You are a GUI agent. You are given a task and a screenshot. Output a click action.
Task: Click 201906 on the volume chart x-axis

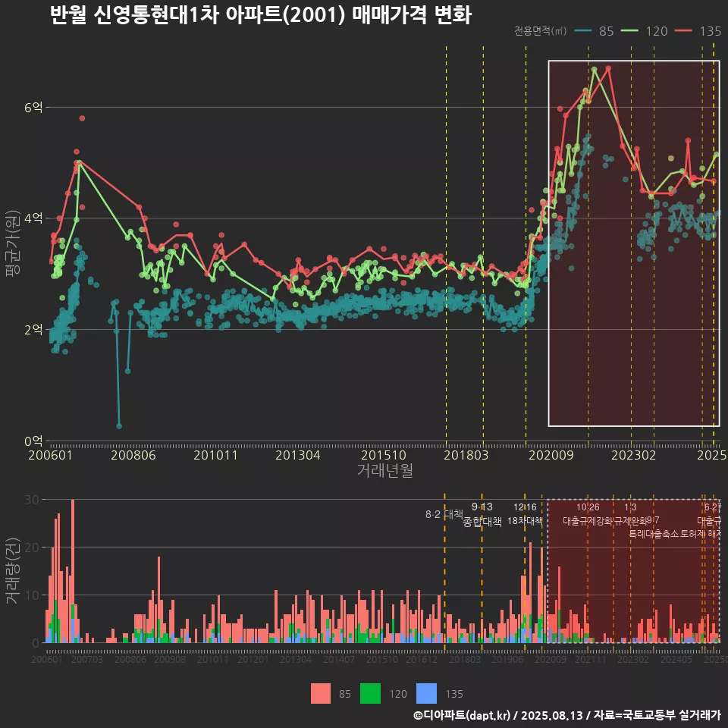(x=507, y=659)
